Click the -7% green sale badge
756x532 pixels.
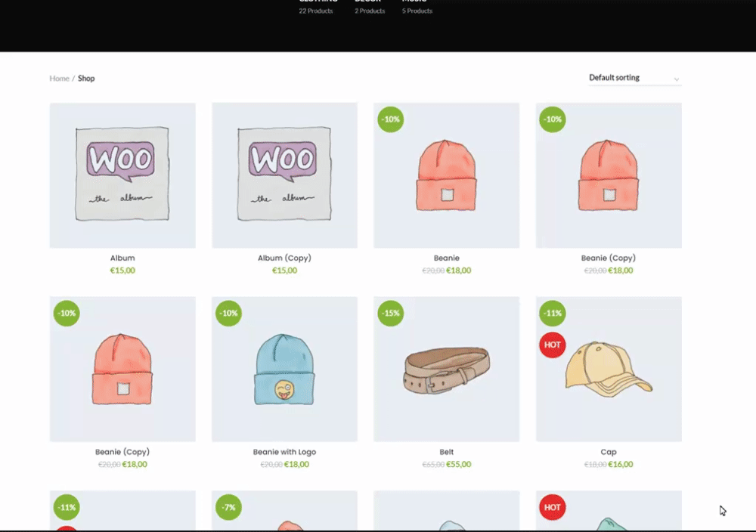228,507
